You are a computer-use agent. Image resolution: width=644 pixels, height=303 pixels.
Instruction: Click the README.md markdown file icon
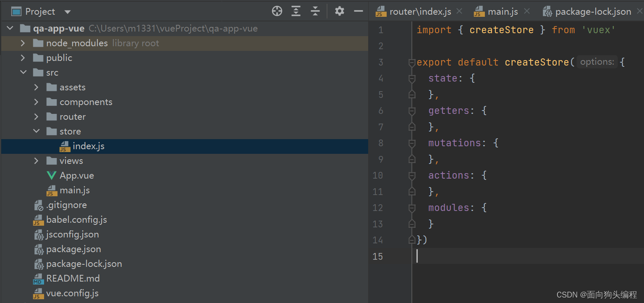[x=39, y=279]
